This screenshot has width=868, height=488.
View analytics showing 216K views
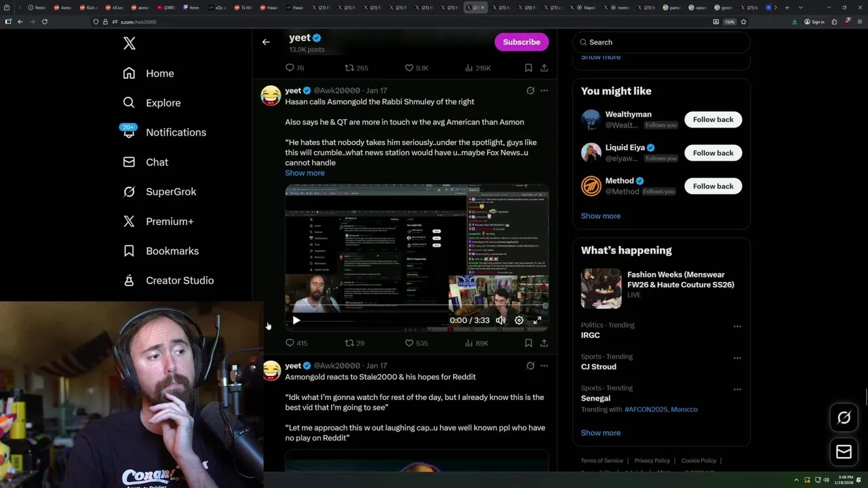(477, 68)
